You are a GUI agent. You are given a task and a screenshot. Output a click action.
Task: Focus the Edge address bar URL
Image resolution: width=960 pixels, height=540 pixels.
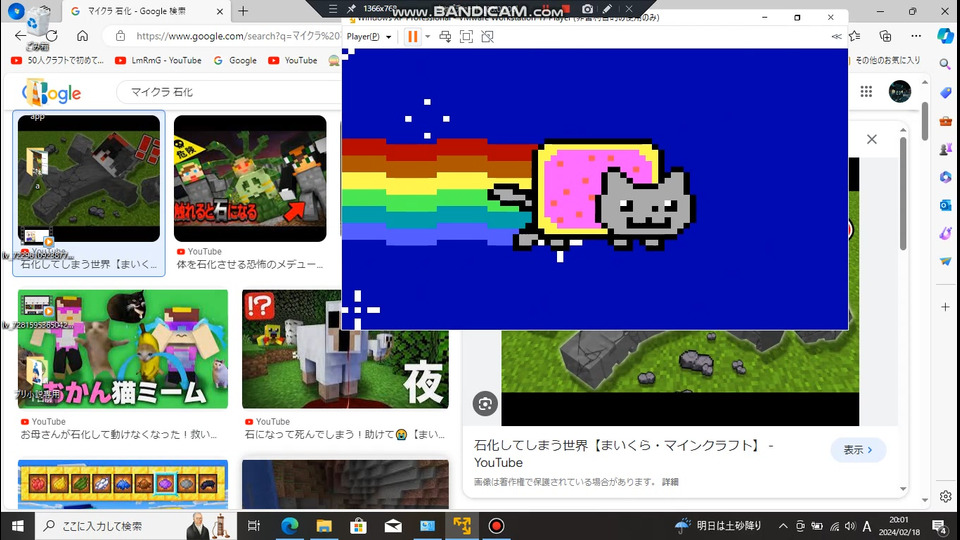(238, 36)
